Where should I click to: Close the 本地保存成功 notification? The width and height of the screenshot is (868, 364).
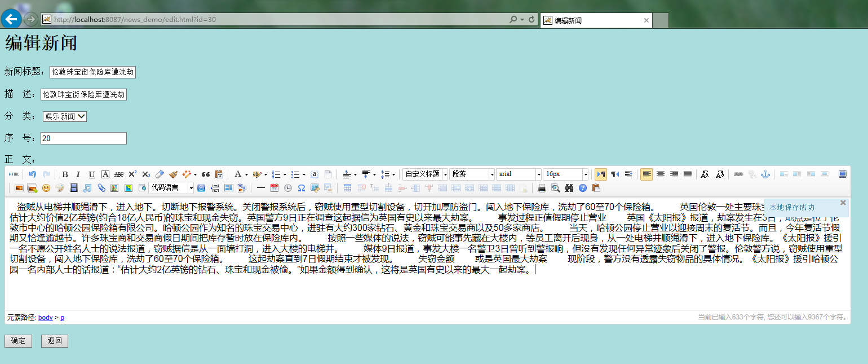pyautogui.click(x=843, y=203)
